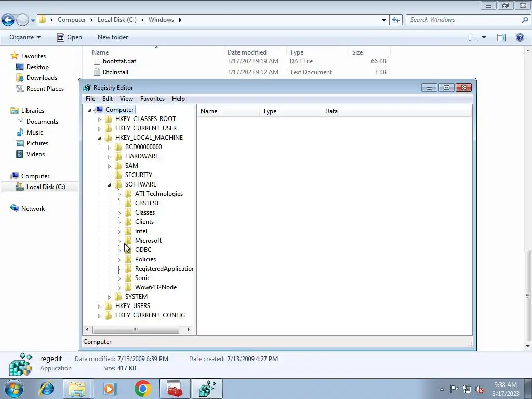The height and width of the screenshot is (399, 532).
Task: Select the SECURITY key folder icon
Action: (118, 175)
